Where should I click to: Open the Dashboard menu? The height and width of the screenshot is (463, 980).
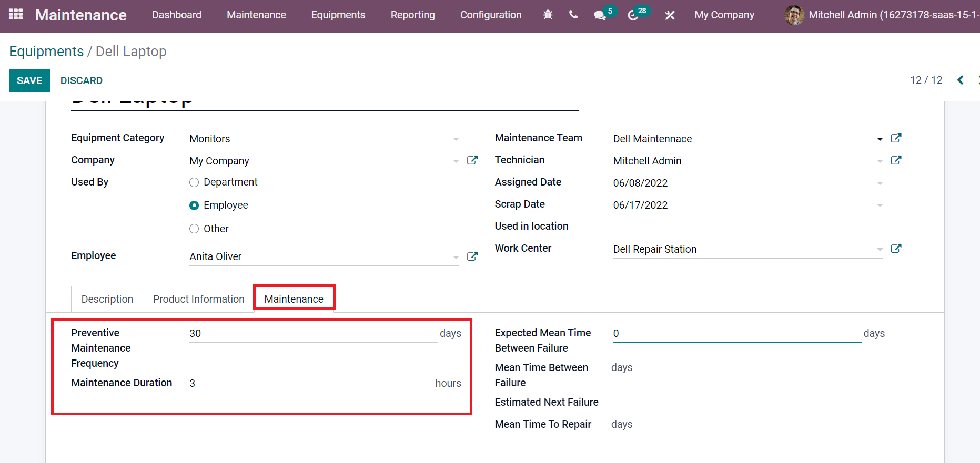click(x=177, y=15)
